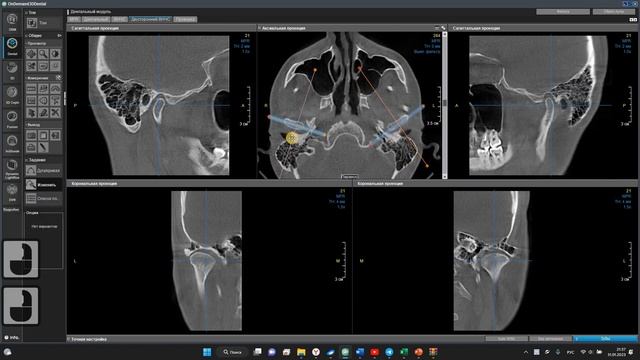Collapse the Вывод section
The height and width of the screenshot is (360, 640).
(27, 125)
